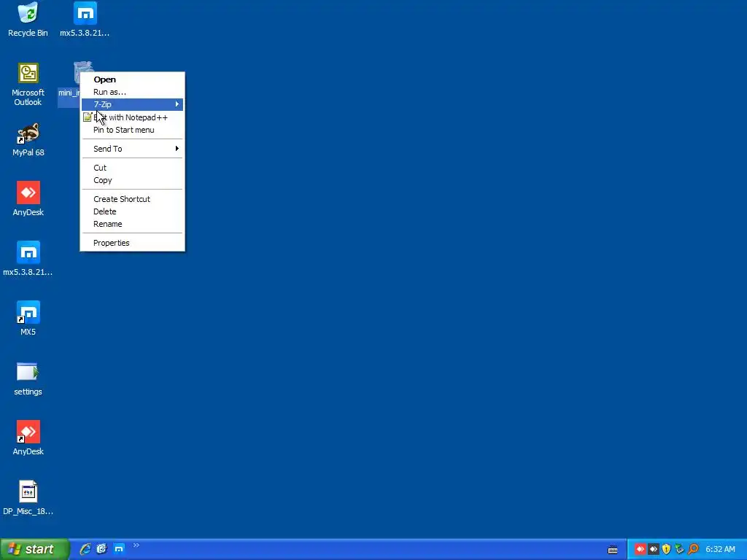This screenshot has width=747, height=560.
Task: Click the dark AnyDesk tray icon
Action: click(x=653, y=550)
